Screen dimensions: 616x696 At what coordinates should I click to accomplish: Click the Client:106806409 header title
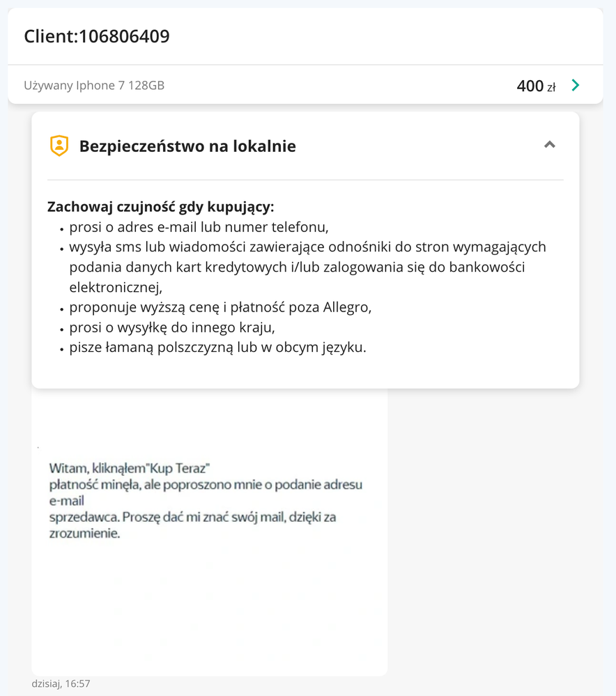(97, 36)
